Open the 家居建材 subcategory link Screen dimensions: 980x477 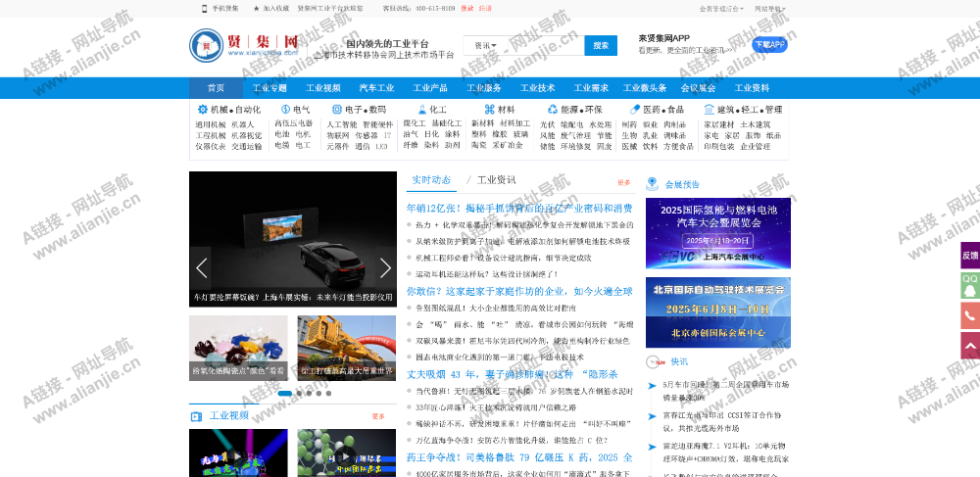point(718,124)
